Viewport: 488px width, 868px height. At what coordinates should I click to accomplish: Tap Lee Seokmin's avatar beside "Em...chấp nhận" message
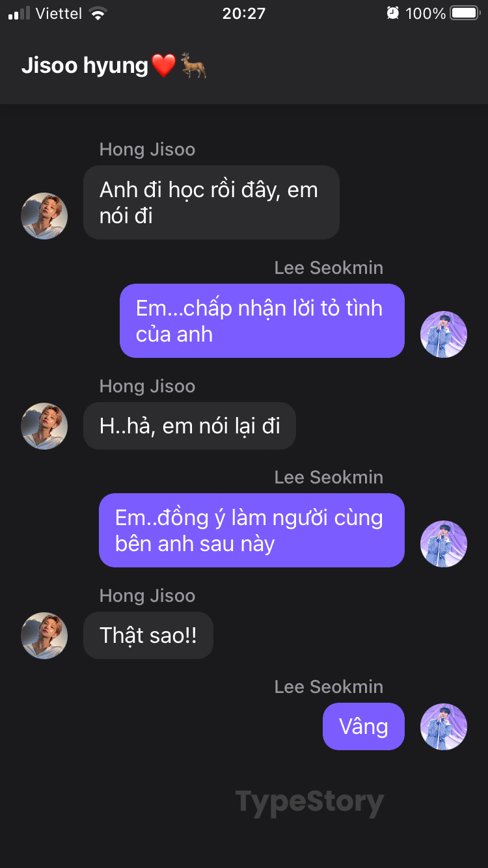click(x=444, y=334)
